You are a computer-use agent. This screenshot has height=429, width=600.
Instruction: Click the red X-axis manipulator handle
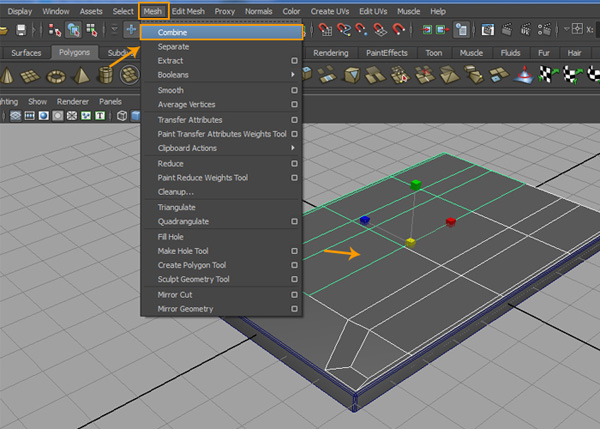(451, 222)
